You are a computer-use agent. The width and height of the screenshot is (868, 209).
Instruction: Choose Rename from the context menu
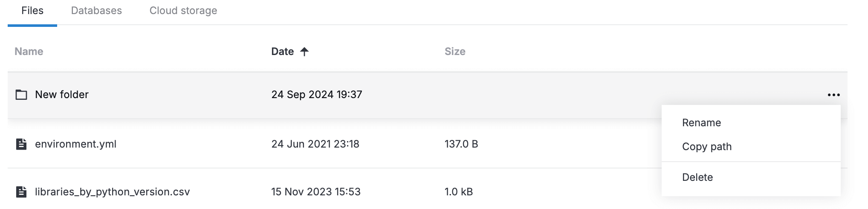pos(701,123)
